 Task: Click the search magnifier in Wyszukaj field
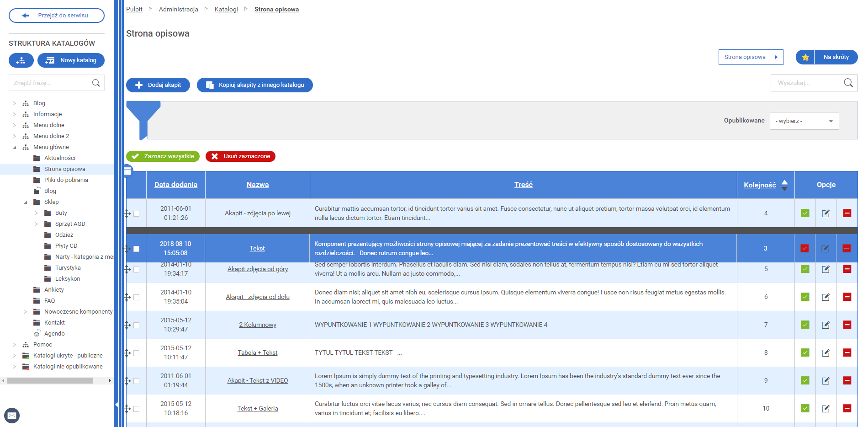tap(848, 83)
